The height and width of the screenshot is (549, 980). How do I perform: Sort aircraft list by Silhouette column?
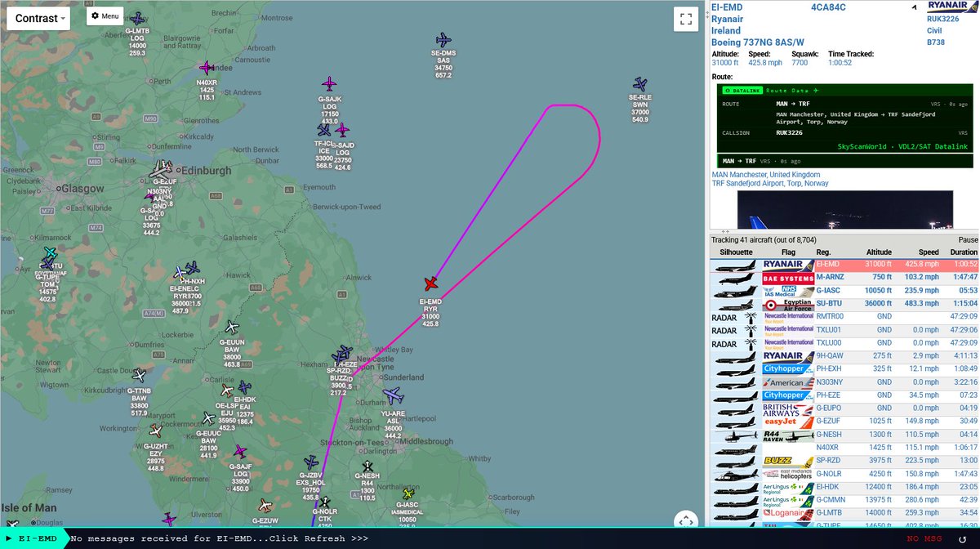(x=735, y=252)
